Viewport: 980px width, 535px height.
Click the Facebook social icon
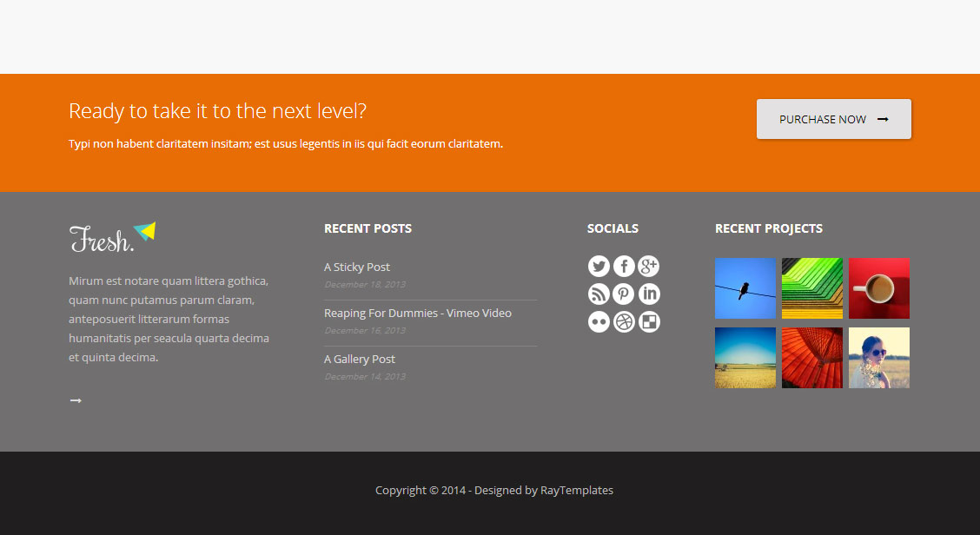[624, 267]
